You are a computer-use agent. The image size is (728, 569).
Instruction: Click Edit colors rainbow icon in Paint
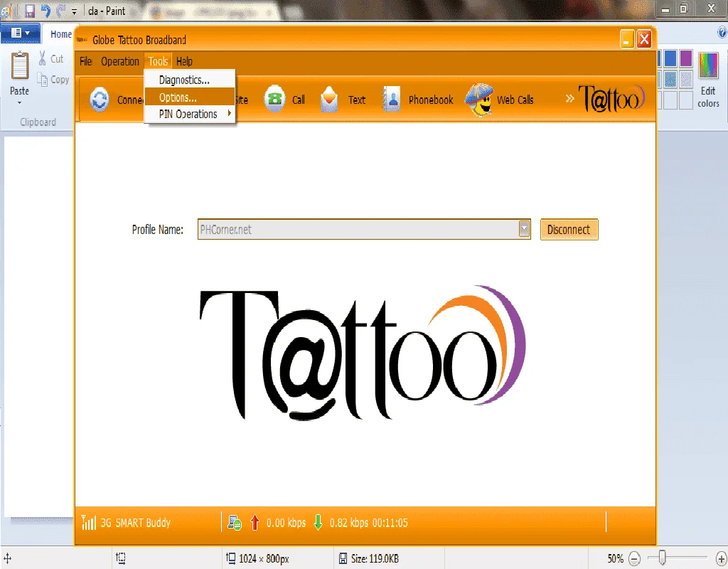[708, 65]
